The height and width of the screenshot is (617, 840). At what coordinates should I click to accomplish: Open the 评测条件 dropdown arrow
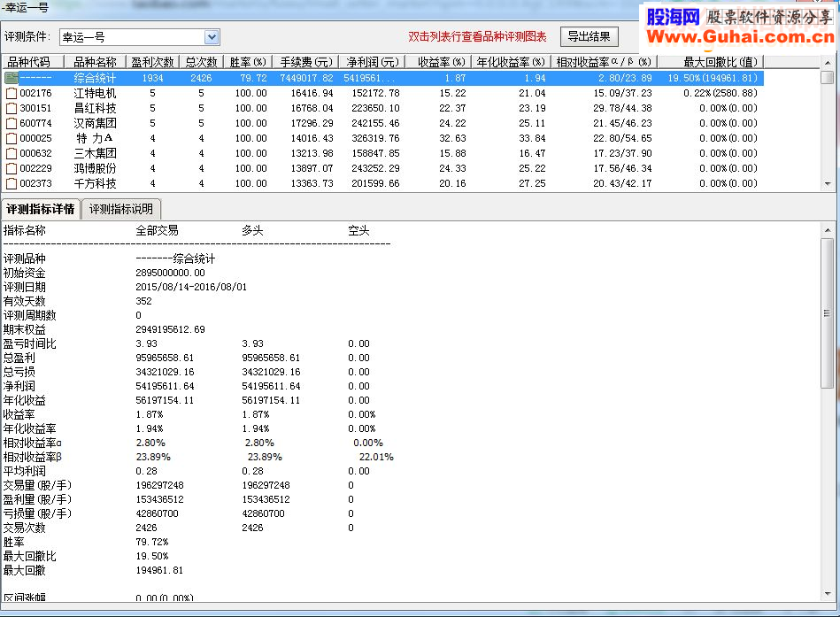pyautogui.click(x=212, y=37)
